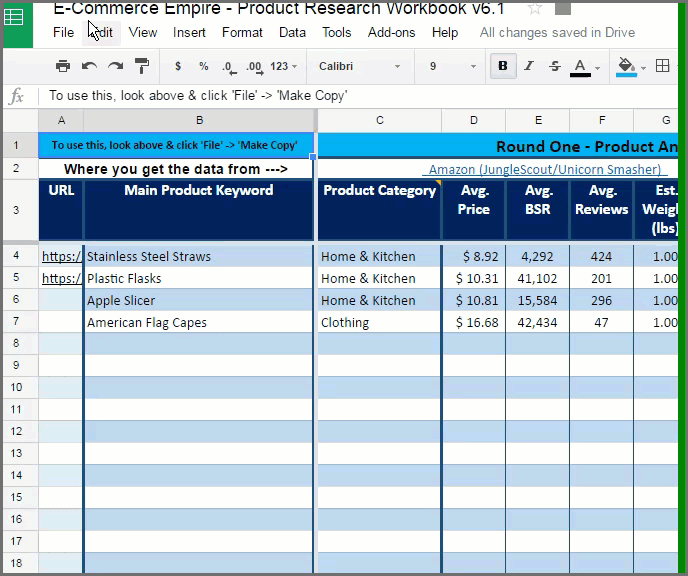Star this workbook with the star icon
Screen dimensions: 688x576
click(534, 8)
